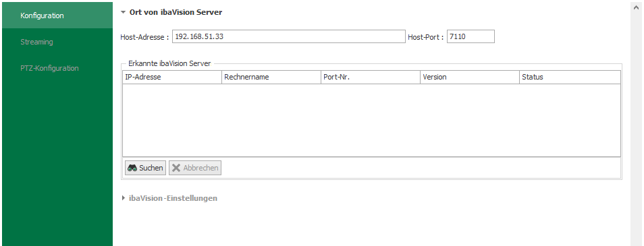
Task: Click the X icon on Abbrechen
Action: click(x=176, y=168)
